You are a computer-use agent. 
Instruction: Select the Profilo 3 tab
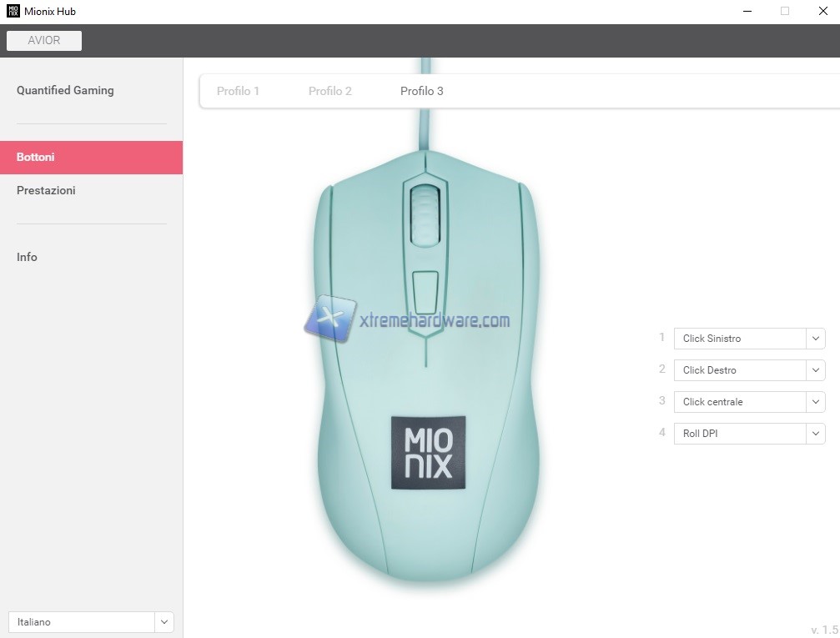tap(421, 91)
